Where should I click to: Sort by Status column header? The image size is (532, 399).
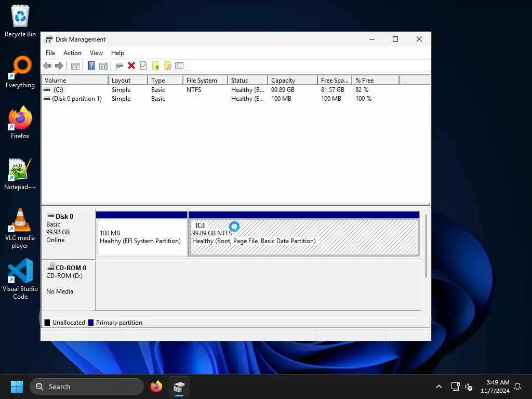[x=247, y=81]
